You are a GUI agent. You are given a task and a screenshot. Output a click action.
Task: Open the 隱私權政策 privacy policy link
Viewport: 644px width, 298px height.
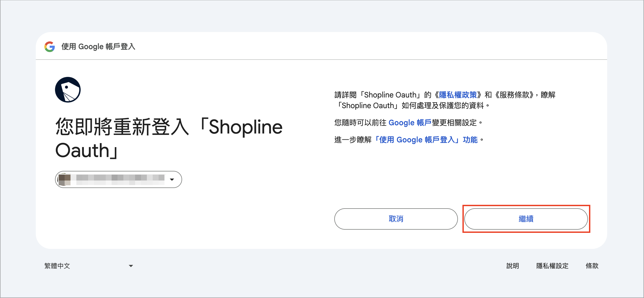458,95
